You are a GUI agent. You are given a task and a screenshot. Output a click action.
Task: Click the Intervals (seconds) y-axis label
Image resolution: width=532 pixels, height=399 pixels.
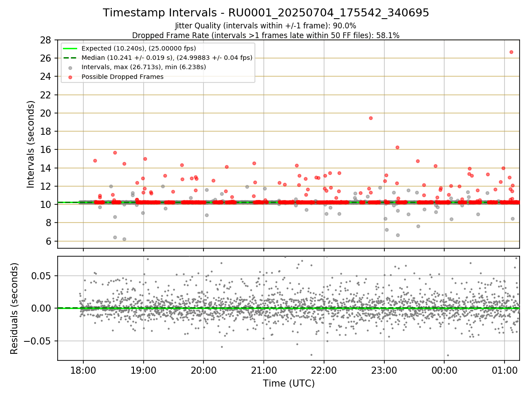(31, 144)
